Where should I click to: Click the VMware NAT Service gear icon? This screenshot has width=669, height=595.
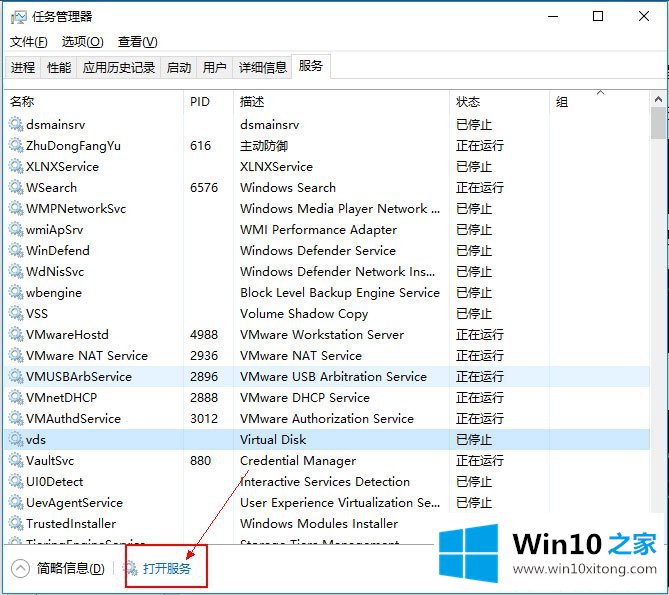point(16,355)
